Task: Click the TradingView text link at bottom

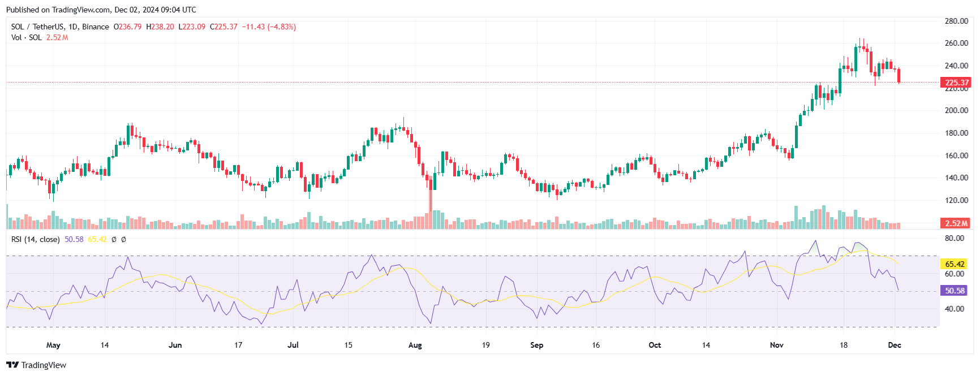Action: [44, 365]
